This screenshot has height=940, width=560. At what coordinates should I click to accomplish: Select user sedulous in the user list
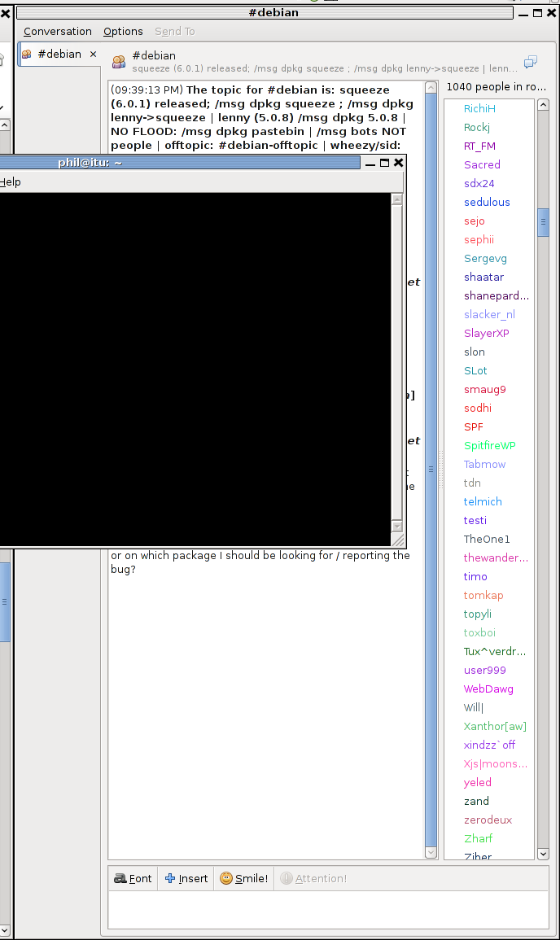click(487, 203)
